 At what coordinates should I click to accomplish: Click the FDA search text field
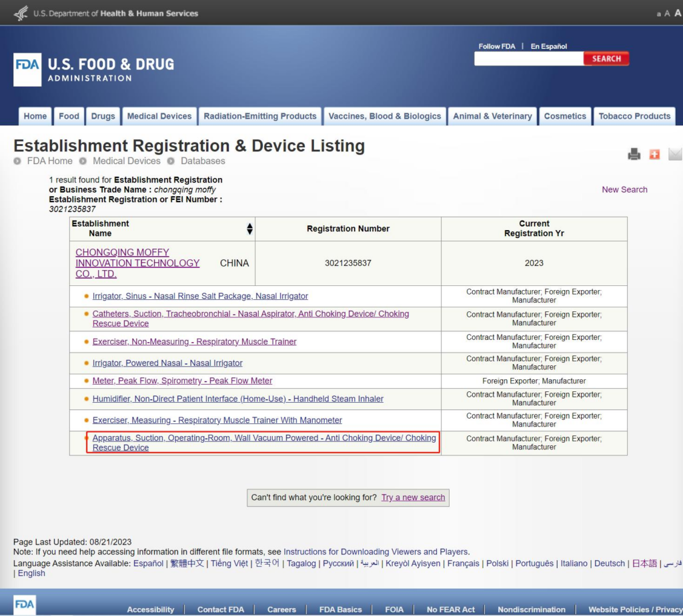coord(528,59)
